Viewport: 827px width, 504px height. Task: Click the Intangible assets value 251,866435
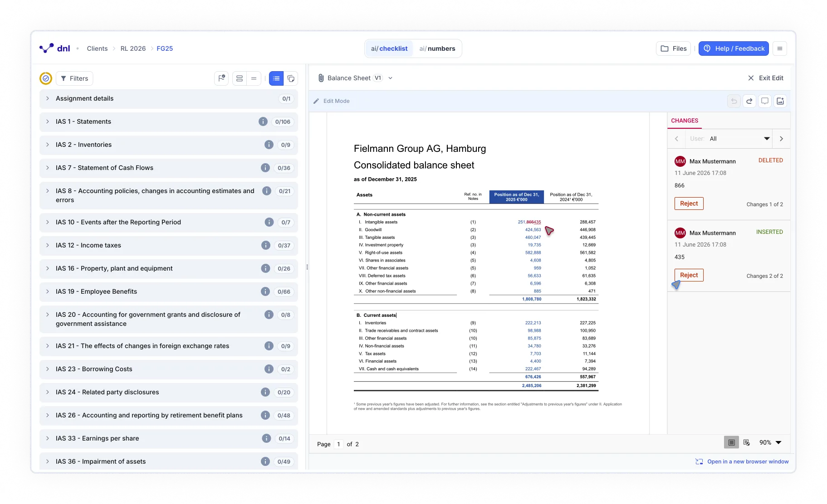click(529, 222)
